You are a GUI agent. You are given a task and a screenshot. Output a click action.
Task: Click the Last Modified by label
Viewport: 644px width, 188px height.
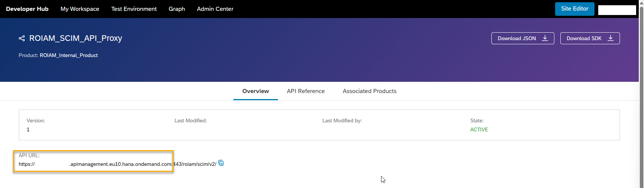pyautogui.click(x=342, y=120)
